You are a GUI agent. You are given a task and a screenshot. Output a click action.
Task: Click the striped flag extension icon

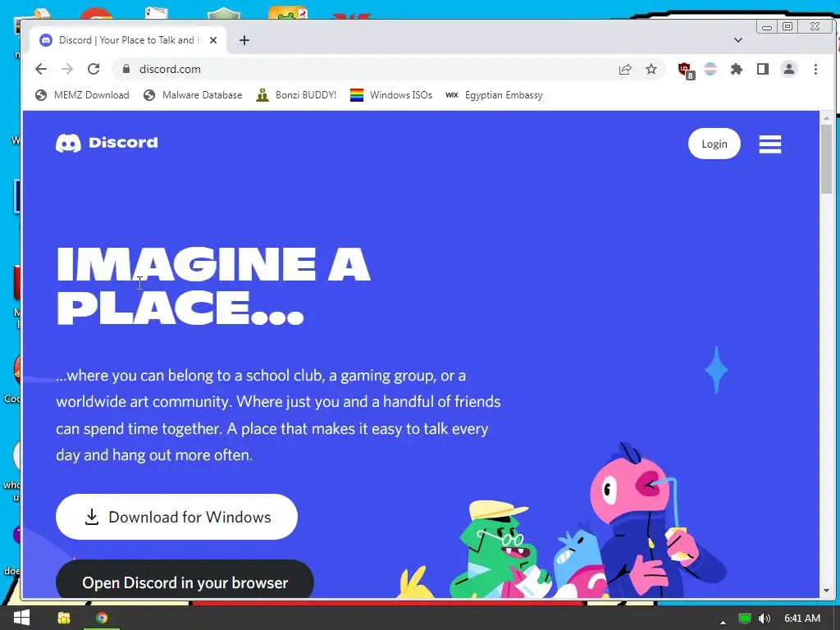click(710, 69)
